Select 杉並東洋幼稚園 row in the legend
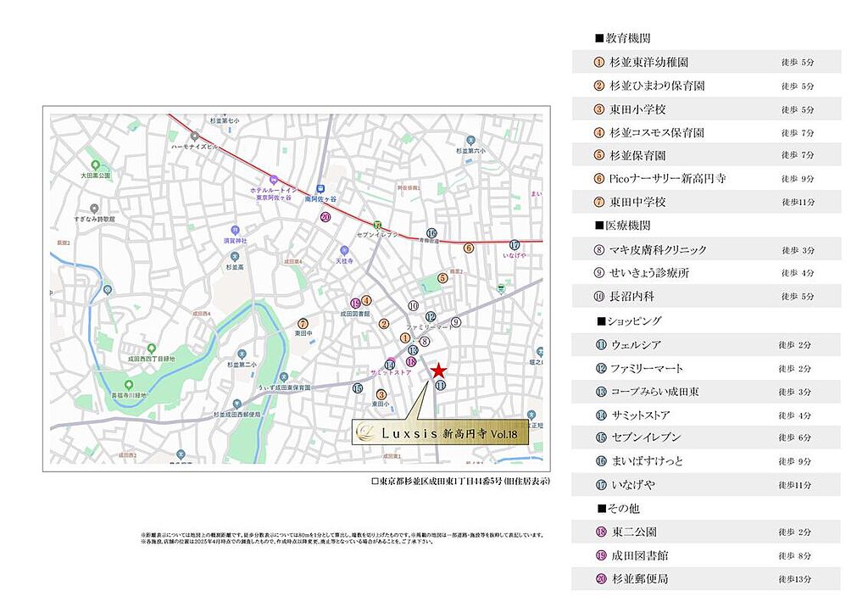Viewport: 868px width, 613px height. [x=706, y=62]
